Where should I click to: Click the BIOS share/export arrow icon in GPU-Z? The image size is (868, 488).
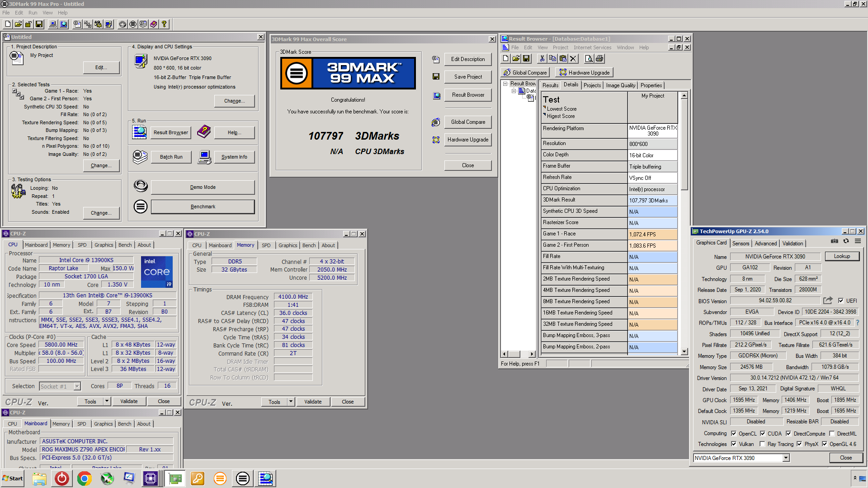pos(828,300)
